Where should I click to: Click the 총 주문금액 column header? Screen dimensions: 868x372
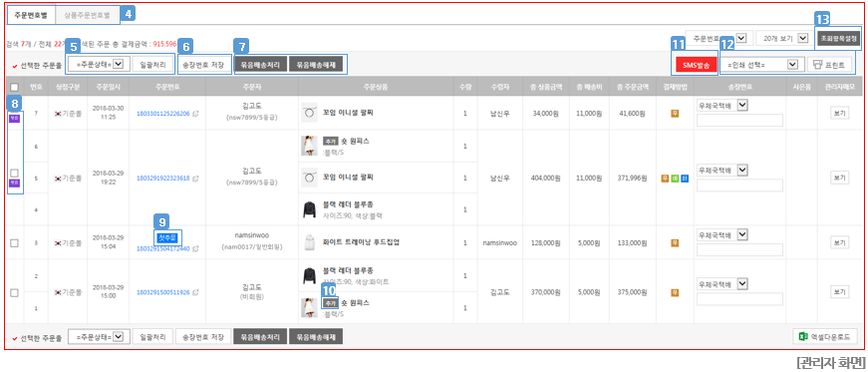(x=632, y=87)
